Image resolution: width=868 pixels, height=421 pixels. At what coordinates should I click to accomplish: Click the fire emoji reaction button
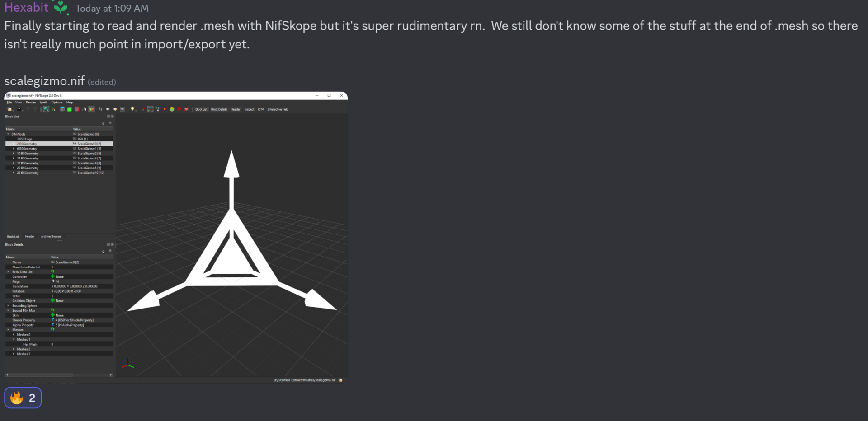23,398
